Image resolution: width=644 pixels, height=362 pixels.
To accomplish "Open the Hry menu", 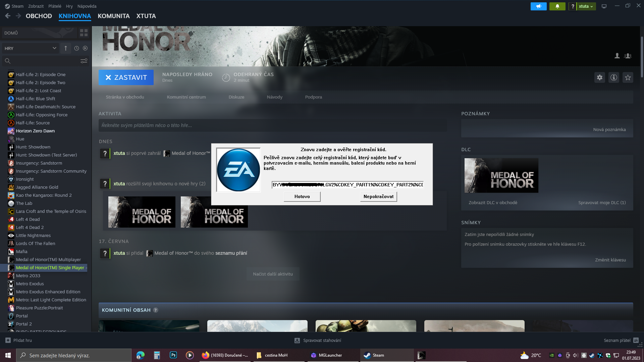I will tap(69, 6).
